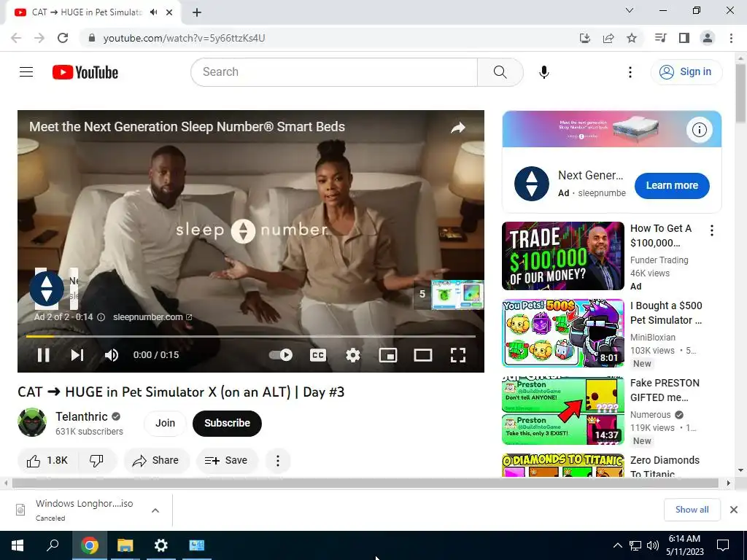This screenshot has width=747, height=560.
Task: Go forward in browser
Action: (x=39, y=38)
